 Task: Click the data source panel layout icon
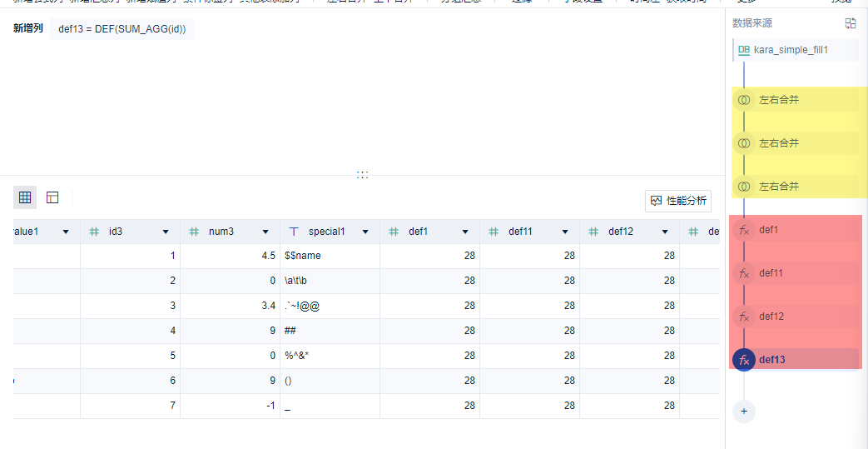[x=851, y=23]
